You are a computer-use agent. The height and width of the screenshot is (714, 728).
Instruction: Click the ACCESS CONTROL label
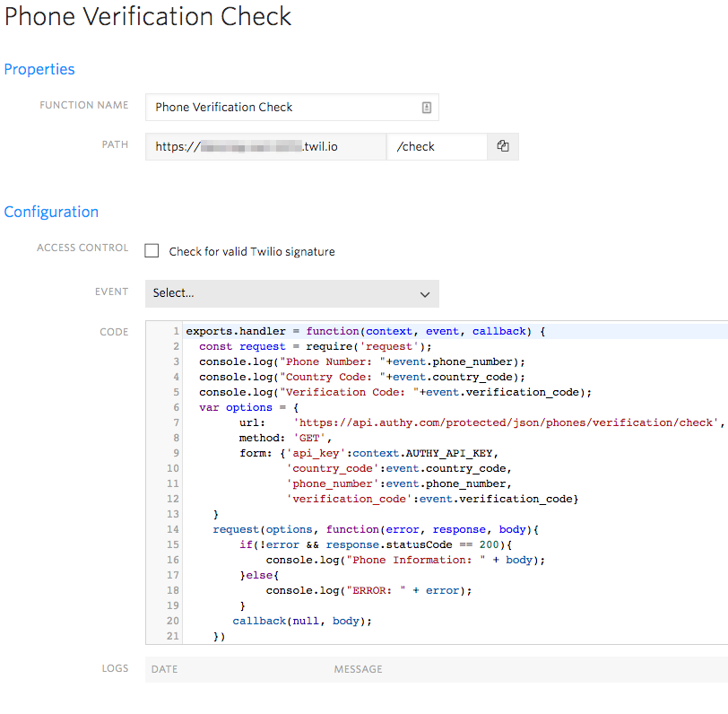tap(82, 248)
